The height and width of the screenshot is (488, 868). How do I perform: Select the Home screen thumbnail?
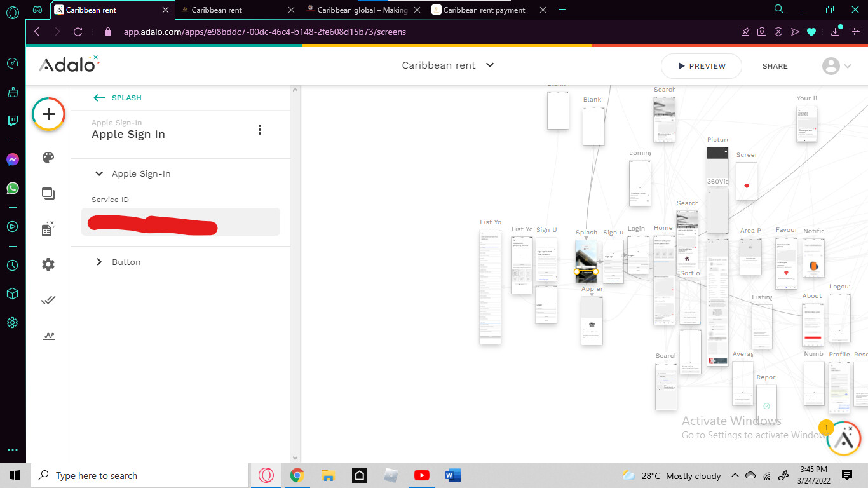coord(665,280)
